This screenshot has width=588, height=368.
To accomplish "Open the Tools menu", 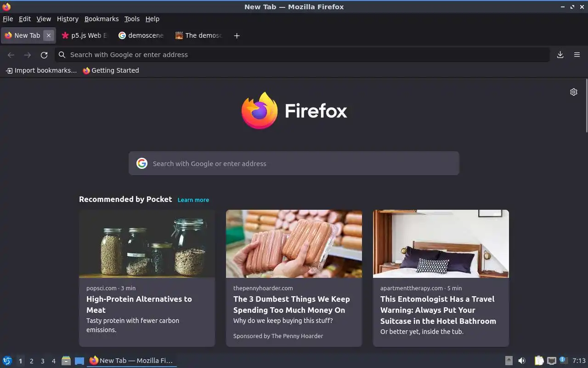I will (x=132, y=19).
